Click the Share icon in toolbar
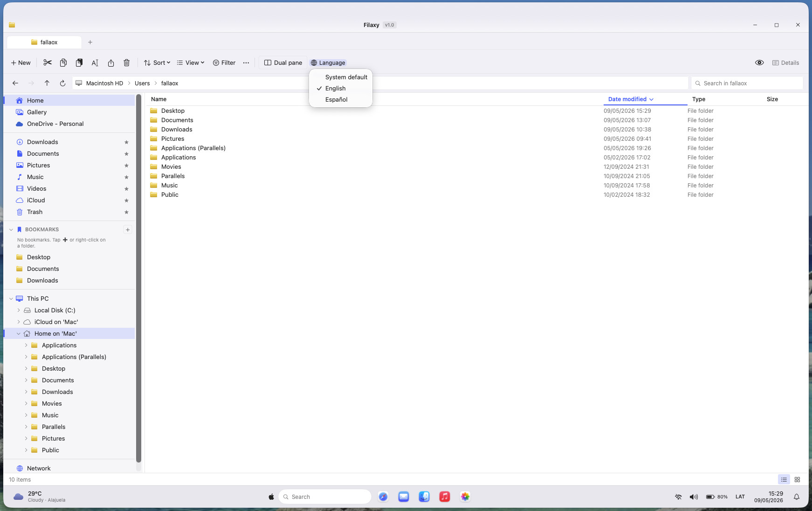The height and width of the screenshot is (511, 812). [x=111, y=62]
